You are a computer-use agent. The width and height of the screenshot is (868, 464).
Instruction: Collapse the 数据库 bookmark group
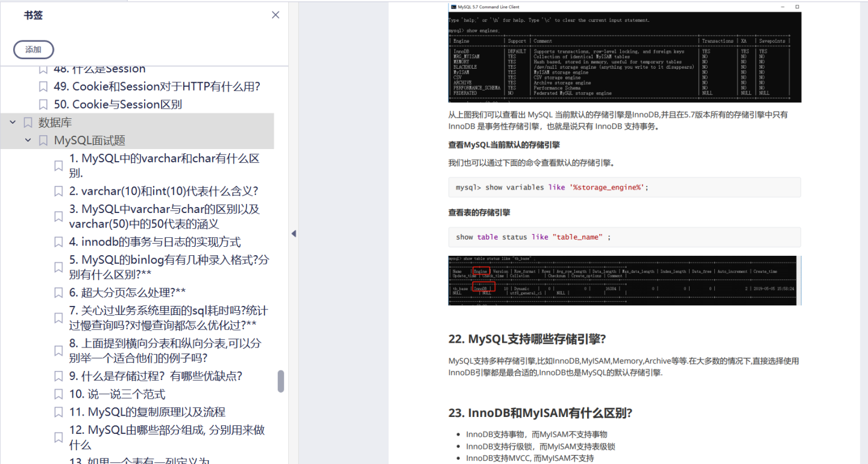(x=12, y=122)
